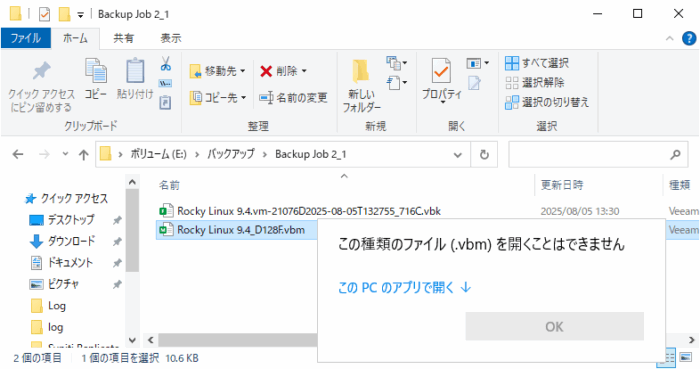Open プロパティ properties
The width and height of the screenshot is (700, 369).
[442, 80]
